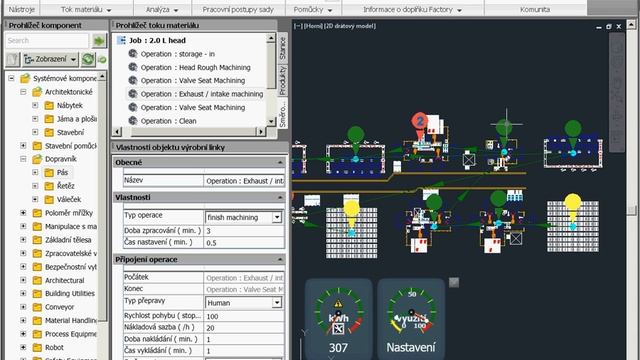The height and width of the screenshot is (360, 640).
Task: Click the [-] viewport controls label
Action: [x=298, y=26]
